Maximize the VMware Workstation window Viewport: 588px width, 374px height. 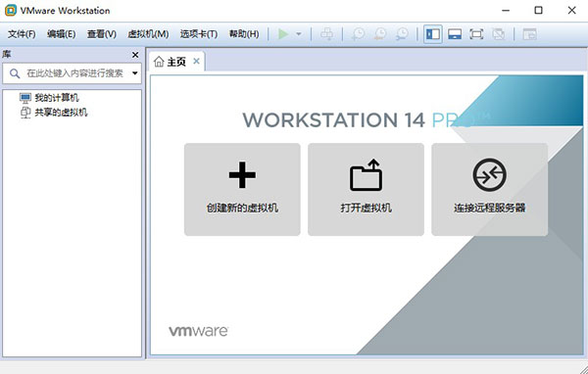click(x=538, y=11)
